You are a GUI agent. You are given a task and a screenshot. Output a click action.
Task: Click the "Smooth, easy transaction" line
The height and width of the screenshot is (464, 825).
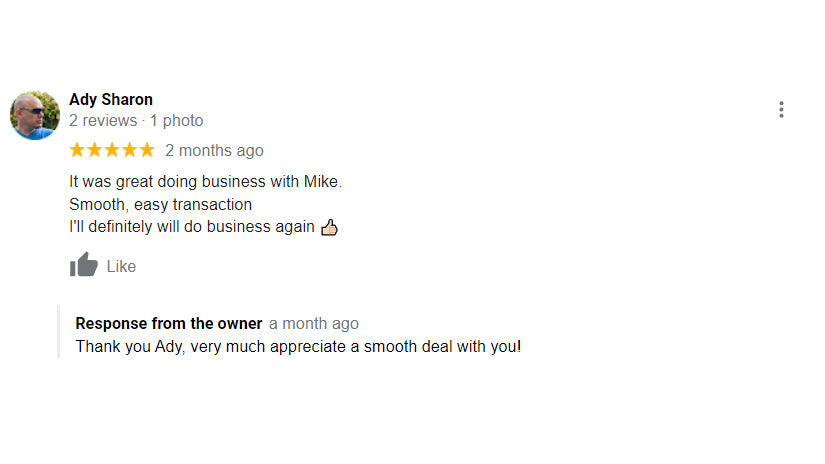160,205
